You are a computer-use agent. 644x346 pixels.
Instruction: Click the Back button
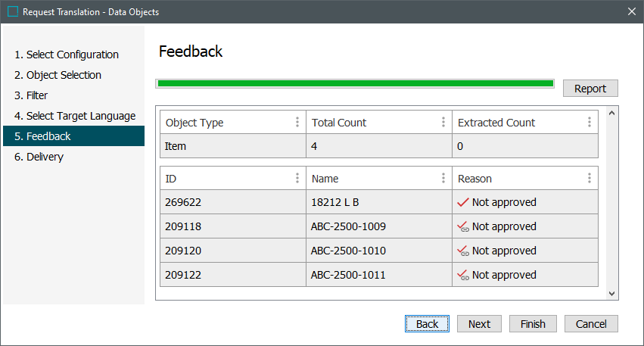click(x=427, y=324)
